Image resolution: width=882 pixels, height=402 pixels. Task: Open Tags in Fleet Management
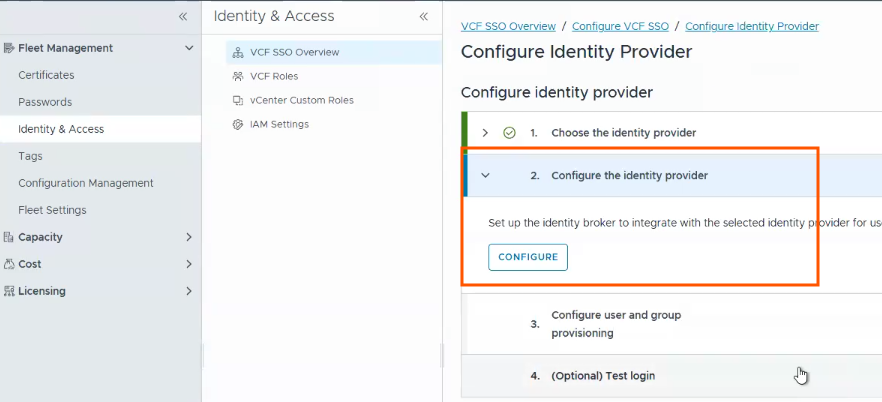[x=30, y=156]
